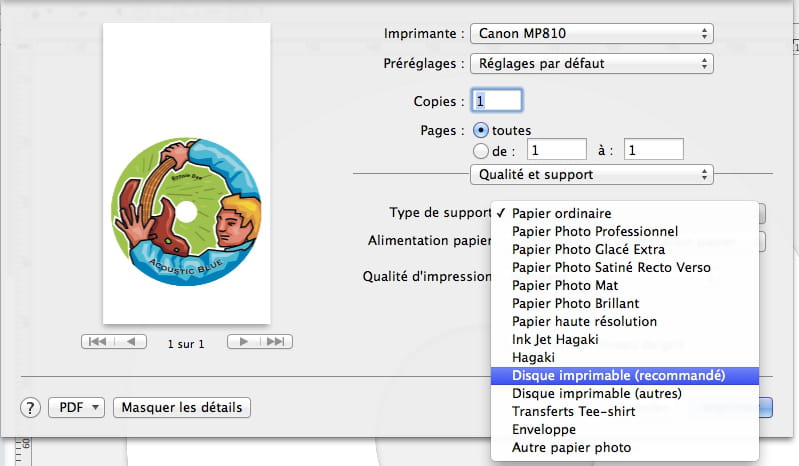799x466 pixels.
Task: Select the 'de' page range radio button
Action: pos(481,151)
